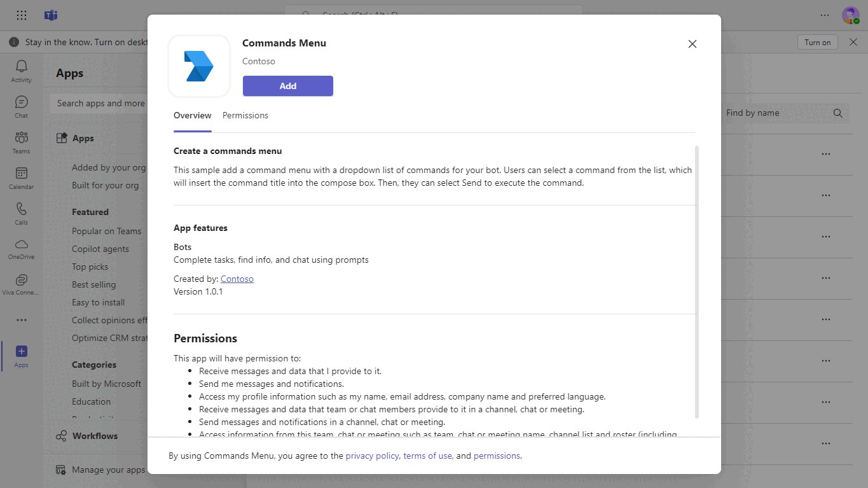Click the Find by name search magnifier
This screenshot has height=488, width=868.
(x=837, y=113)
